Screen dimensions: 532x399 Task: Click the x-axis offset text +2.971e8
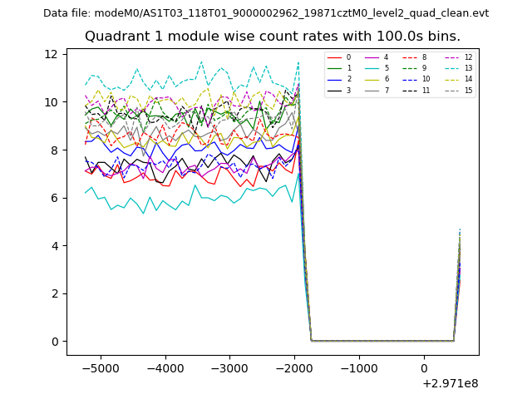click(x=451, y=383)
